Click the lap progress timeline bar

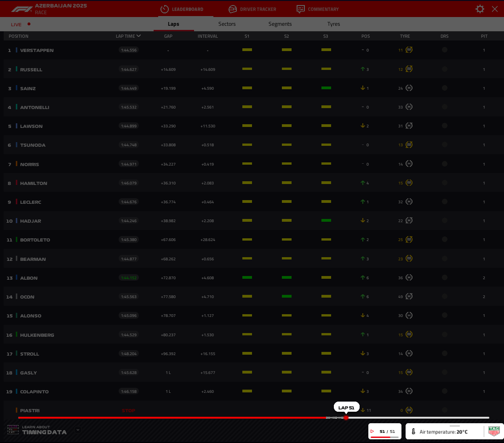pos(253,418)
